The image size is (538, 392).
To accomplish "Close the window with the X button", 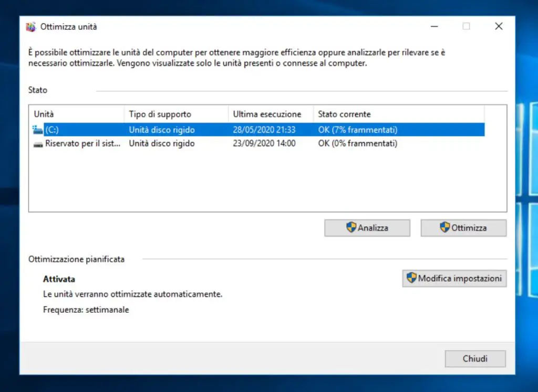I will point(499,27).
